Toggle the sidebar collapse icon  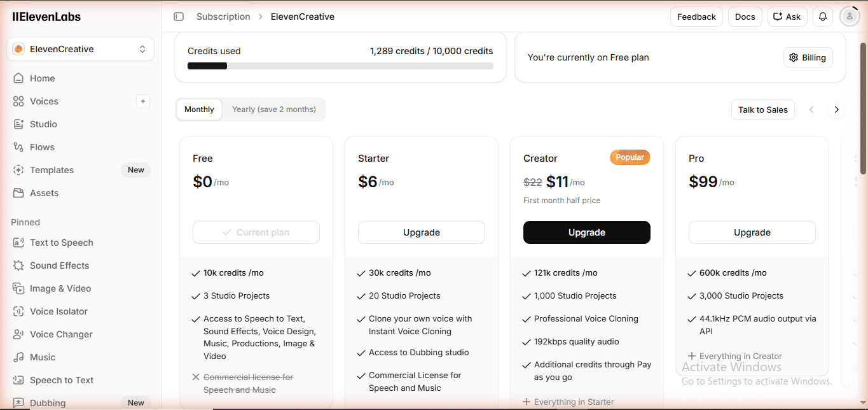(x=179, y=17)
